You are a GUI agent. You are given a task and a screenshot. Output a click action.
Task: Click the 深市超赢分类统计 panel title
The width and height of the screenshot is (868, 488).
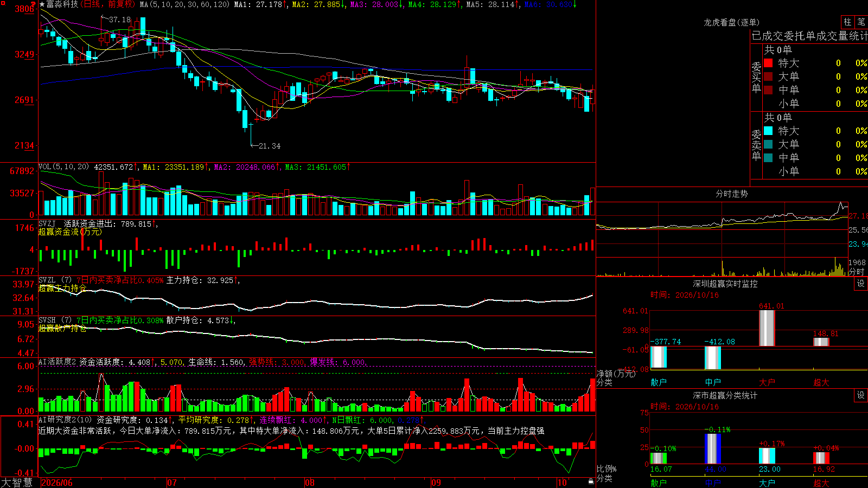coord(725,395)
